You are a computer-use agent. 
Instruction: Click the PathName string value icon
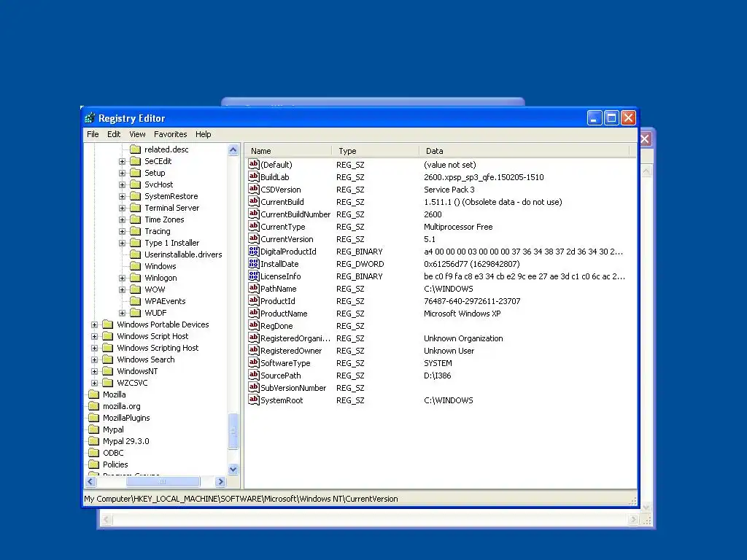click(253, 288)
